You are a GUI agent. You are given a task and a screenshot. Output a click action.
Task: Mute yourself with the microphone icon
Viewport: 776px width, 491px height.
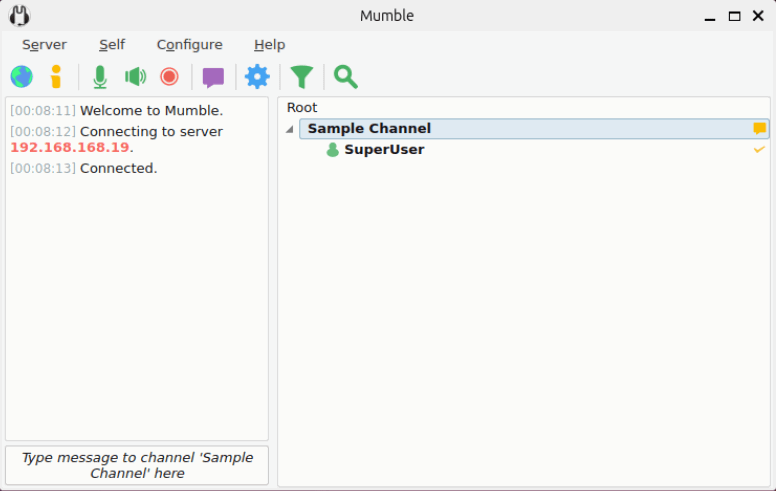pos(100,77)
